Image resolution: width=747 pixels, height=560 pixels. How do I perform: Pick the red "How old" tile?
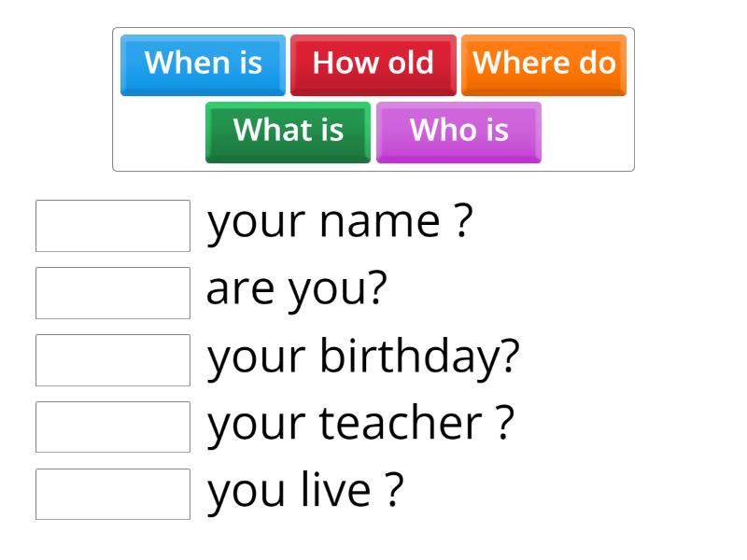tap(373, 64)
